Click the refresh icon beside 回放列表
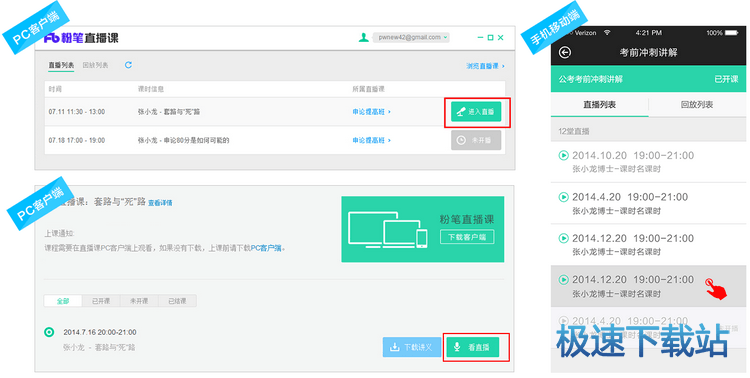Screen dimensions: 750x378 pos(128,65)
